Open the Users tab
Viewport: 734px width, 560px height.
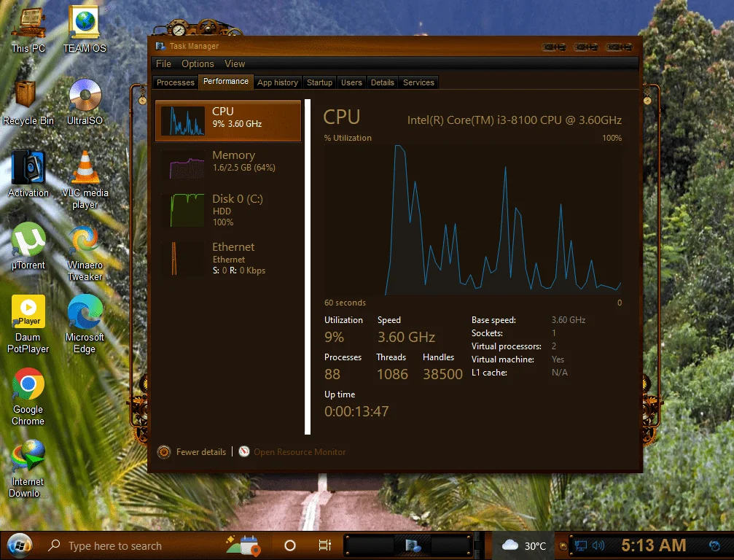tap(351, 82)
